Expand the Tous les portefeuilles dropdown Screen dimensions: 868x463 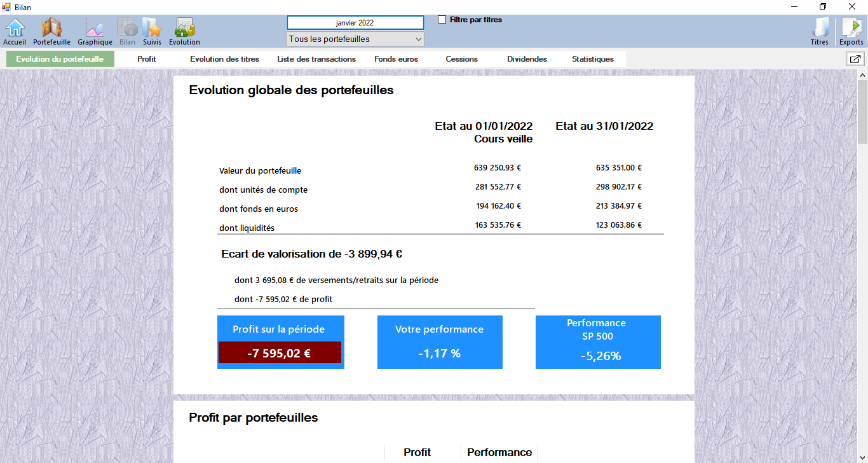tap(355, 39)
